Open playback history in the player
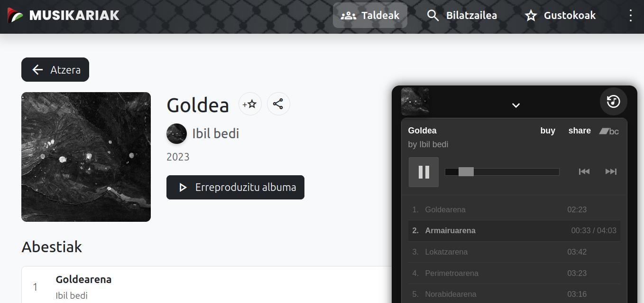644x303 pixels. [613, 102]
